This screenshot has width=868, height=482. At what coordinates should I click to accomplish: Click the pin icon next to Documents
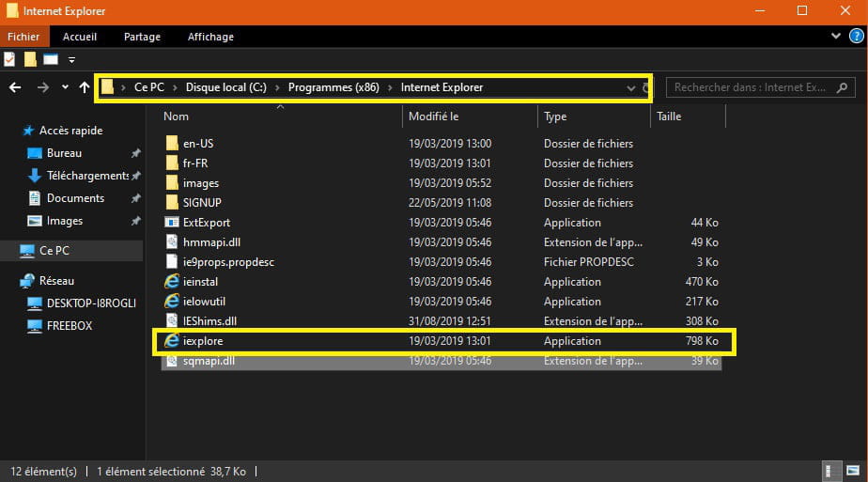click(135, 198)
